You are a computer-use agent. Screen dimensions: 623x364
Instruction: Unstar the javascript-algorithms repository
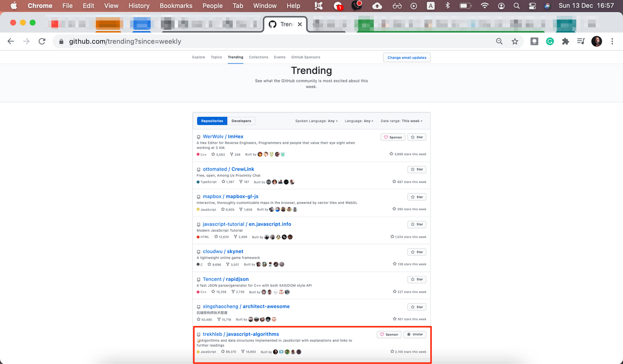coord(415,334)
